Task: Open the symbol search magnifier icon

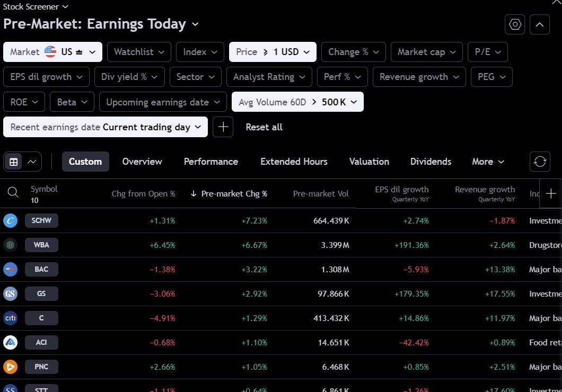Action: point(13,193)
